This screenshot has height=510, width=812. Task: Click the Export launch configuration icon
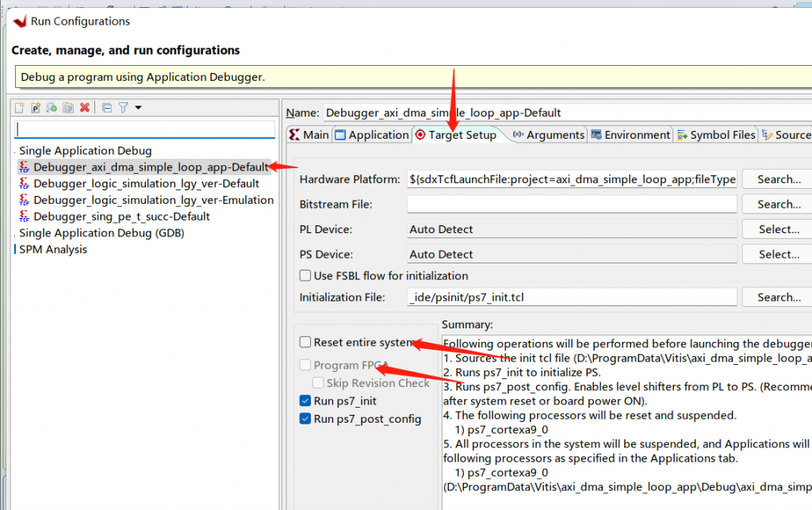pos(52,108)
